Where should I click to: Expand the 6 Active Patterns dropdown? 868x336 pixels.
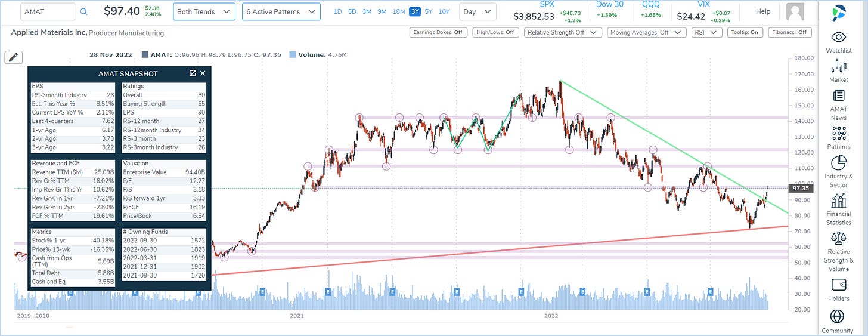[x=281, y=11]
